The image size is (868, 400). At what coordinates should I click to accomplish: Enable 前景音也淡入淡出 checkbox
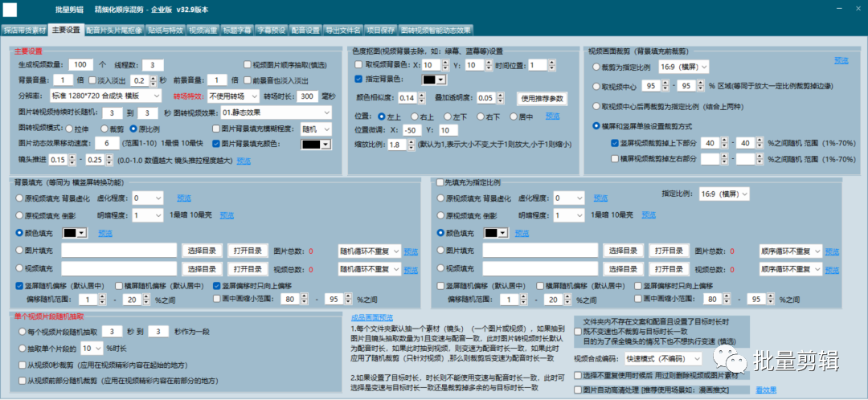[248, 80]
